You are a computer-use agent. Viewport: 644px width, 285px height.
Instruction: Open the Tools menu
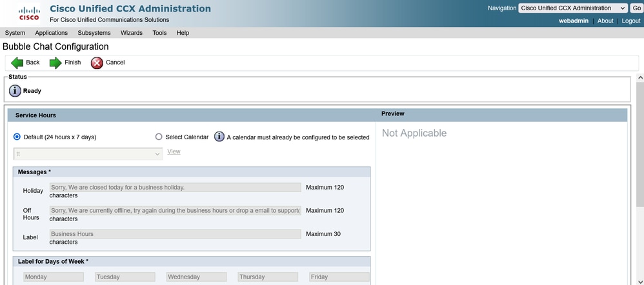pyautogui.click(x=160, y=33)
